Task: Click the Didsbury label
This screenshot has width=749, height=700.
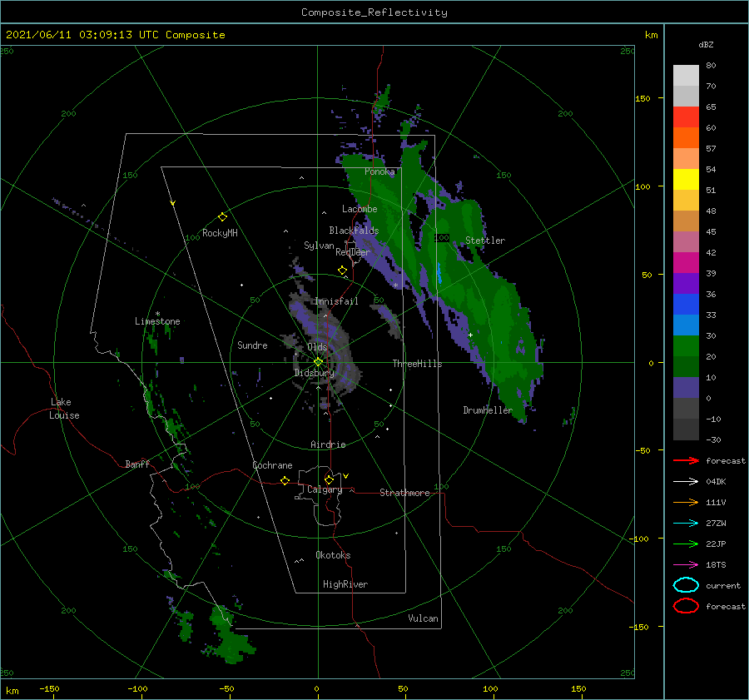Action: click(x=314, y=373)
